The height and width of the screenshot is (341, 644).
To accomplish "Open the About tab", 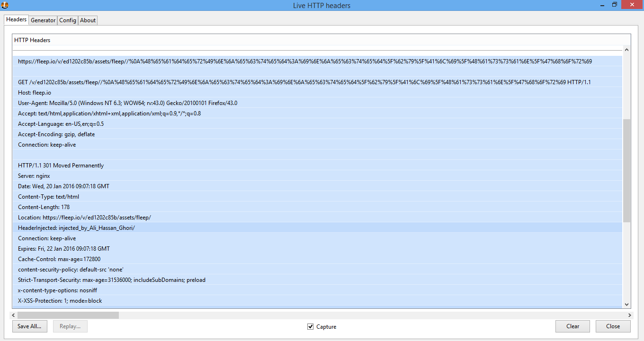I will [x=88, y=20].
